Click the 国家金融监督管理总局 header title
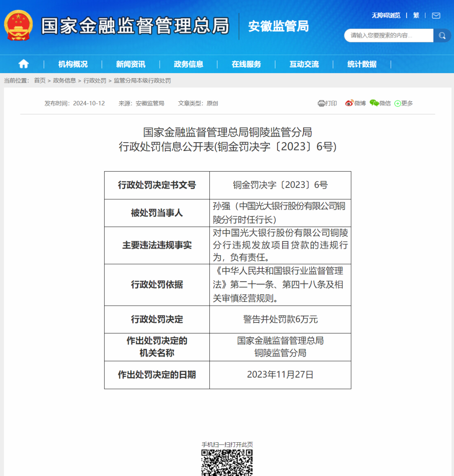The height and width of the screenshot is (476, 454). click(x=135, y=26)
